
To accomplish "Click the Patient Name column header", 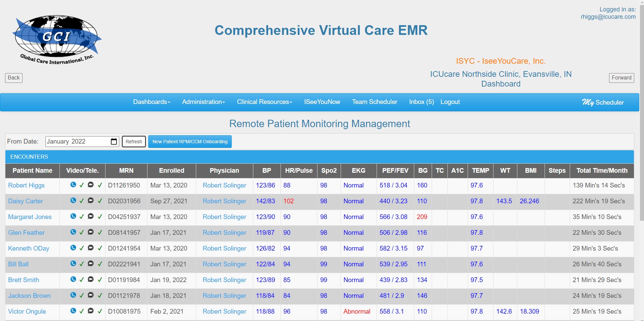I will (32, 171).
